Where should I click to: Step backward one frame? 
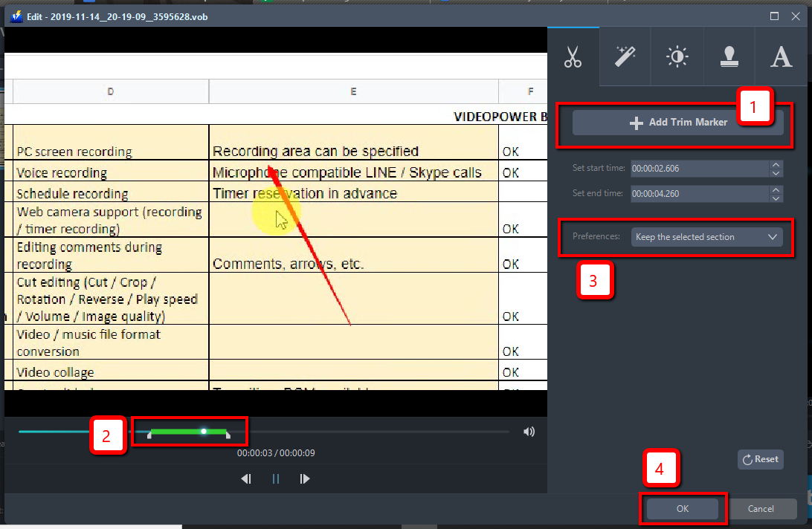246,478
